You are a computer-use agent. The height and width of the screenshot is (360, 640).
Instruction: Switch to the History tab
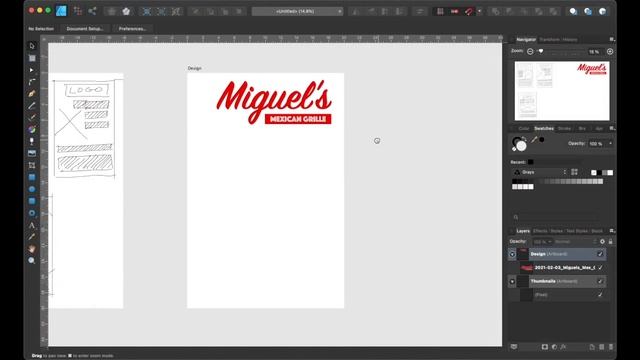570,40
